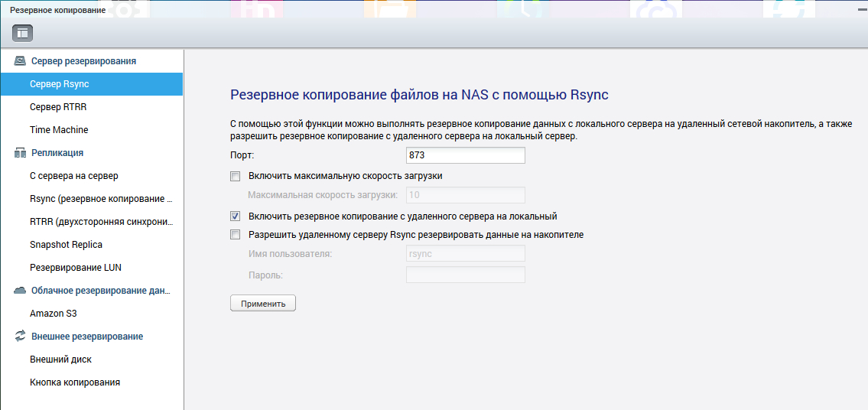Toggle the sidebar panel icon in toolbar

(22, 33)
